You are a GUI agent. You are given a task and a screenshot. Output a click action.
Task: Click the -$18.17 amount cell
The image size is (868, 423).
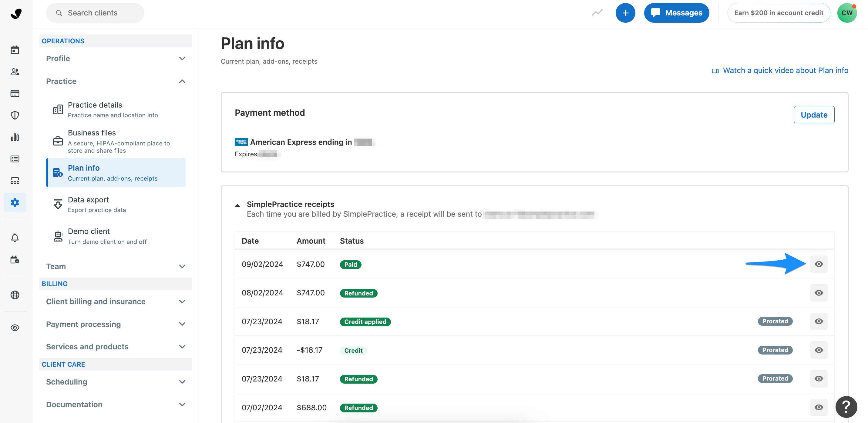pos(309,350)
